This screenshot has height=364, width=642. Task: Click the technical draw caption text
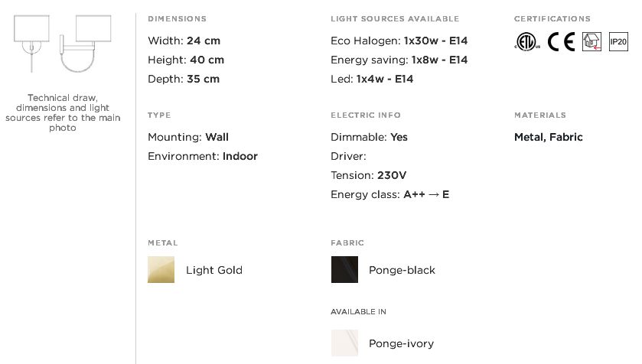click(x=63, y=112)
